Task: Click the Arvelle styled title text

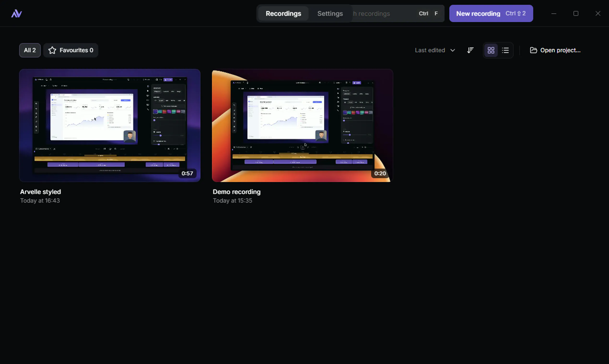Action: pos(41,192)
